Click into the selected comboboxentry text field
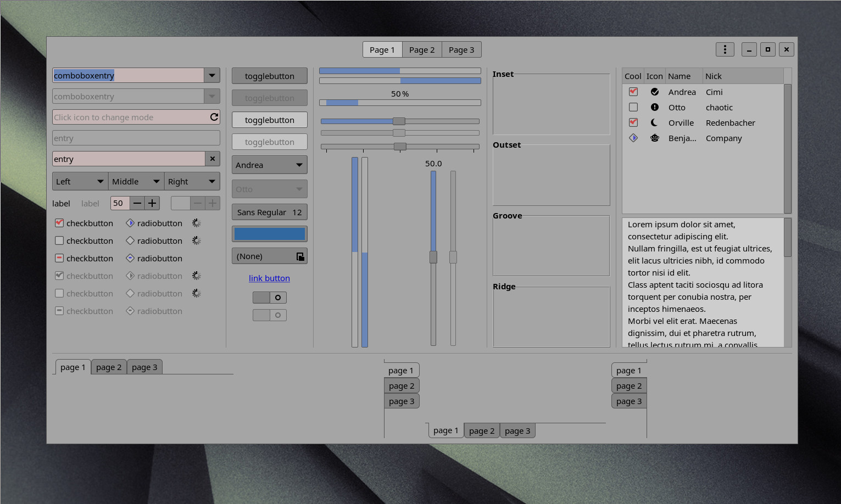The width and height of the screenshot is (841, 504). coord(129,75)
